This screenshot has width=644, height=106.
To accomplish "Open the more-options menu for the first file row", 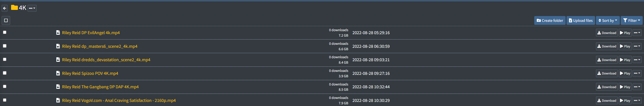I will pos(637,33).
